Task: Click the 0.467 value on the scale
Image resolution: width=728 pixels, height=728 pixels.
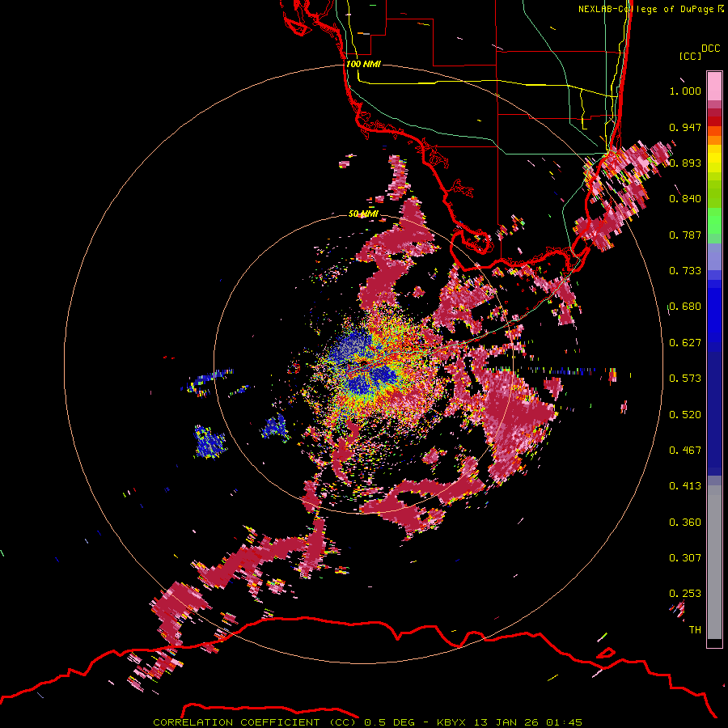Action: 685,450
